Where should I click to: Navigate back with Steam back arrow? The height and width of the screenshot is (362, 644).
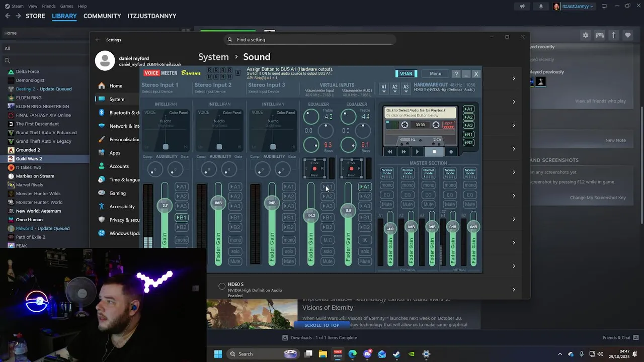click(x=8, y=16)
